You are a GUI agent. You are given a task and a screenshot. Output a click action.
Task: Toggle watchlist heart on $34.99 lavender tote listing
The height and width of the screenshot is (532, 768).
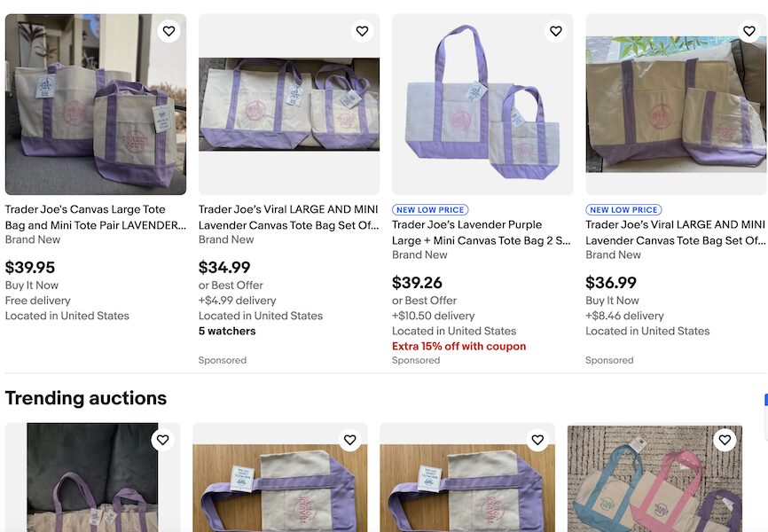(362, 31)
